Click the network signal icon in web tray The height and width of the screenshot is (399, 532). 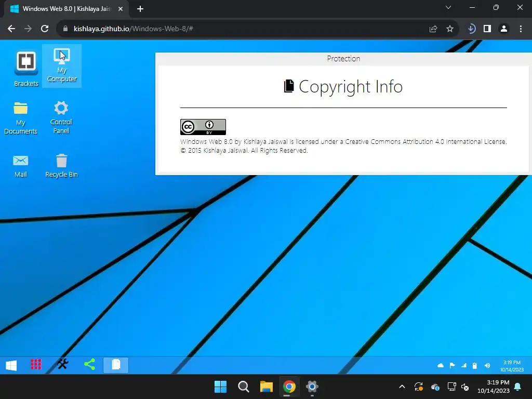[464, 365]
